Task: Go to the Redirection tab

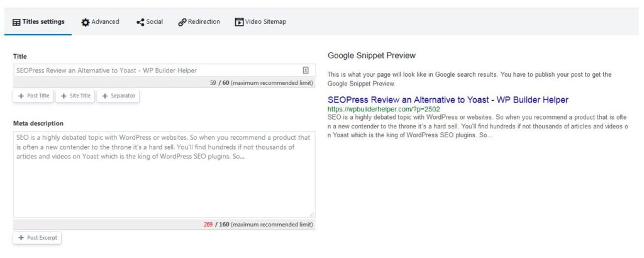Action: pos(199,22)
